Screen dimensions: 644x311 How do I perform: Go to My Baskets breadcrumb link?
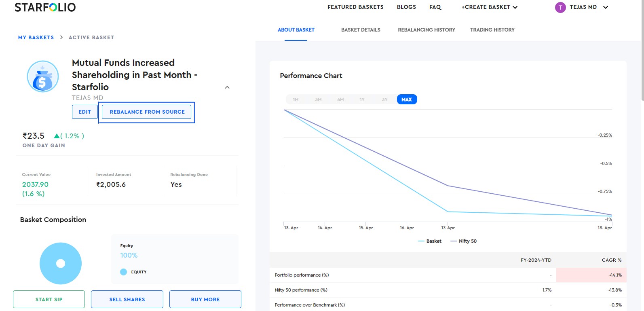pyautogui.click(x=36, y=38)
